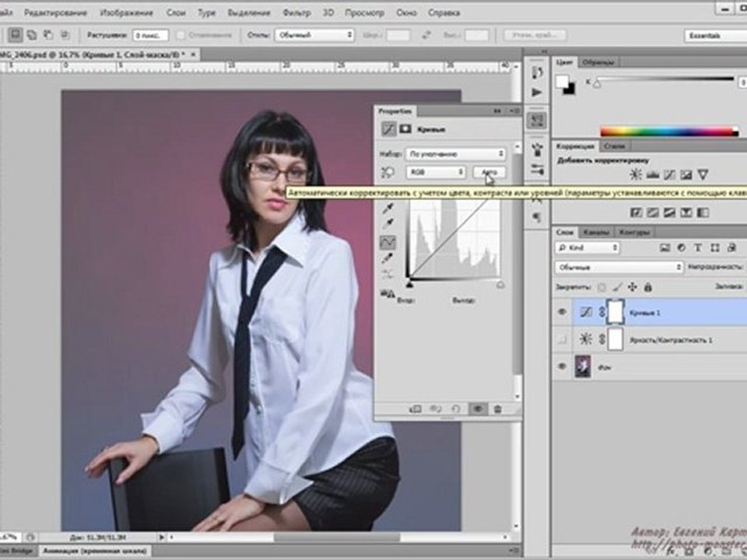Add Vibrance adjustment triangle icon
This screenshot has height=560, width=747.
tap(703, 175)
